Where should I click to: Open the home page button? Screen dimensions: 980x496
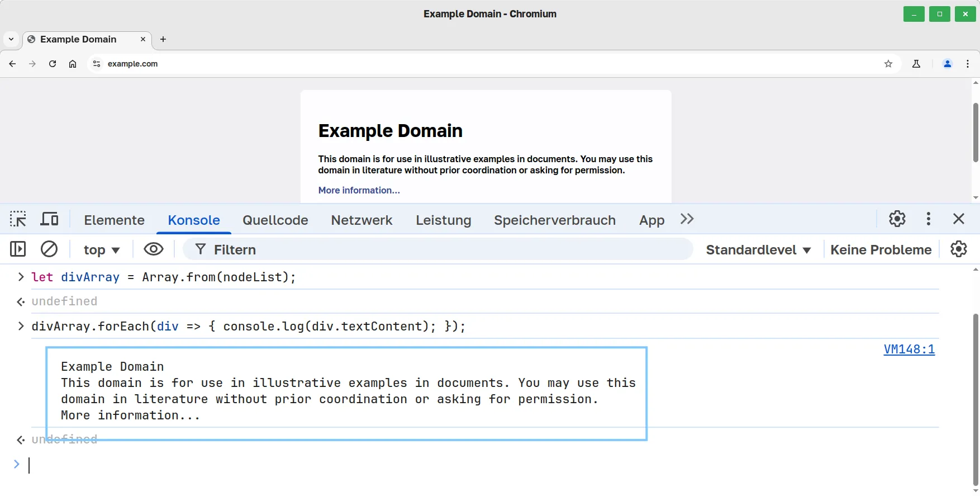(x=73, y=64)
